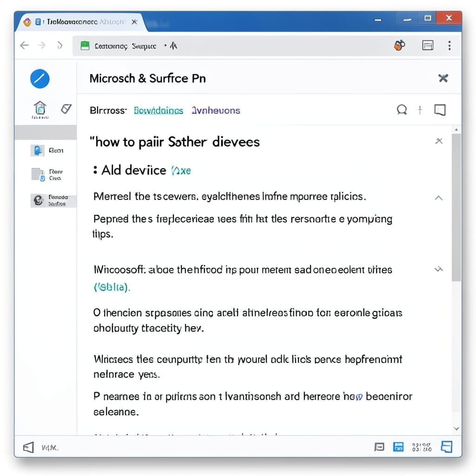Screen dimensions: 476x476
Task: Click the note icon right of plus
Action: click(x=440, y=110)
